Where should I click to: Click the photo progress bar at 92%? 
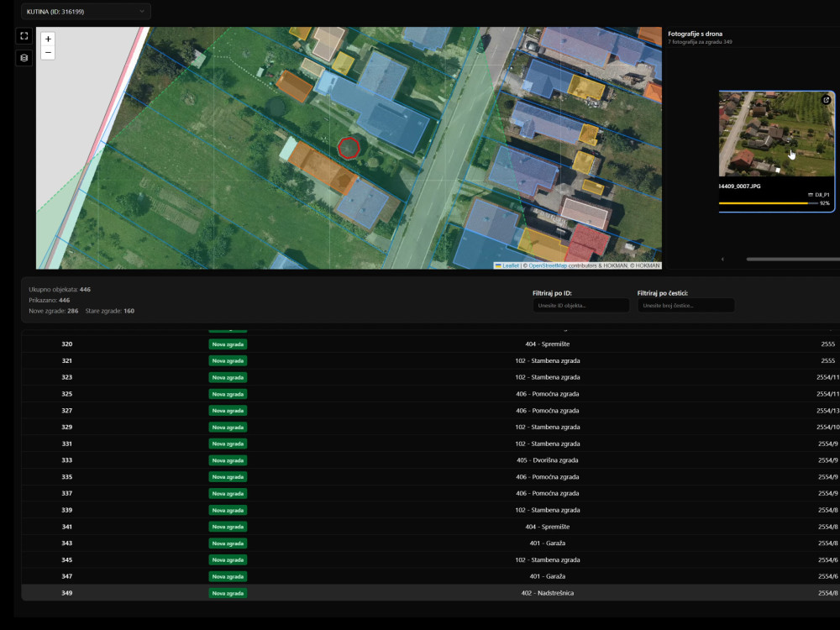(x=769, y=203)
